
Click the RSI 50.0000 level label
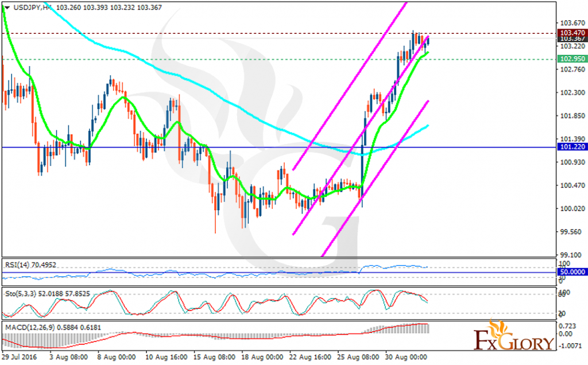point(572,272)
